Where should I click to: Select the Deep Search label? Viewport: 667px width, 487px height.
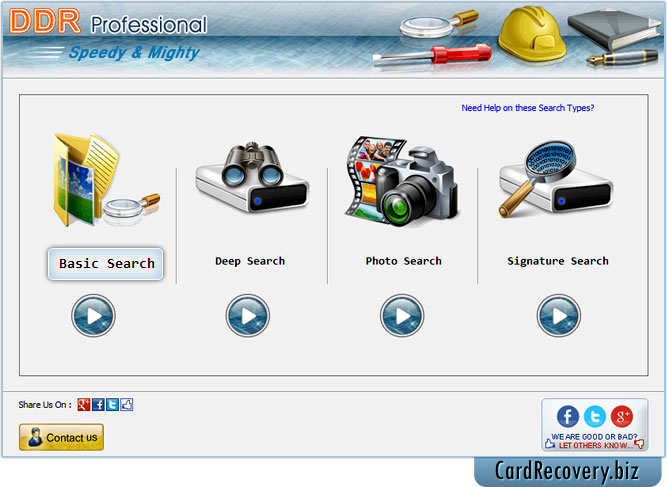point(250,261)
